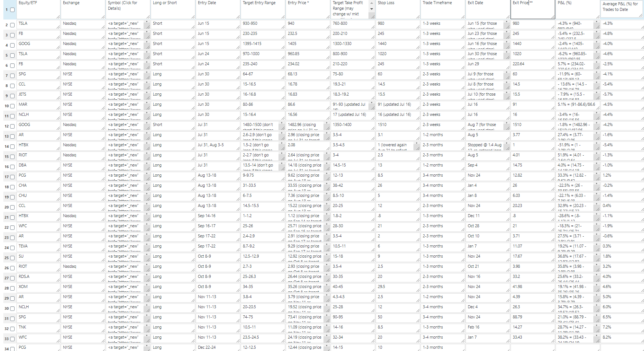The height and width of the screenshot is (351, 644).
Task: Toggle the row 14 HTBX checkbox
Action: (12, 147)
